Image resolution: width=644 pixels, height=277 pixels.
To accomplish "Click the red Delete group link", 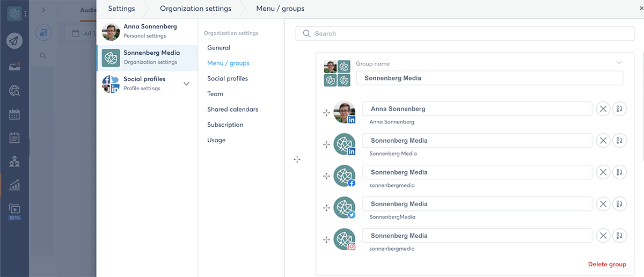I will (x=607, y=264).
